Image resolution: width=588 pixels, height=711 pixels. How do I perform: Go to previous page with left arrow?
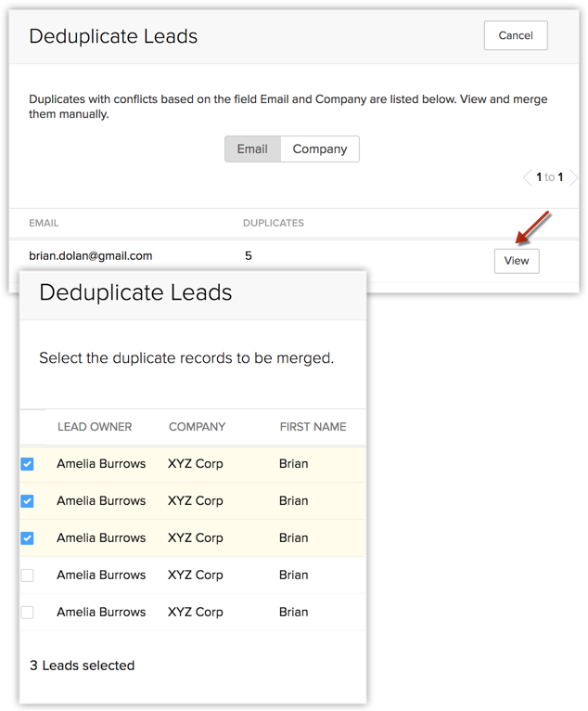(x=528, y=177)
